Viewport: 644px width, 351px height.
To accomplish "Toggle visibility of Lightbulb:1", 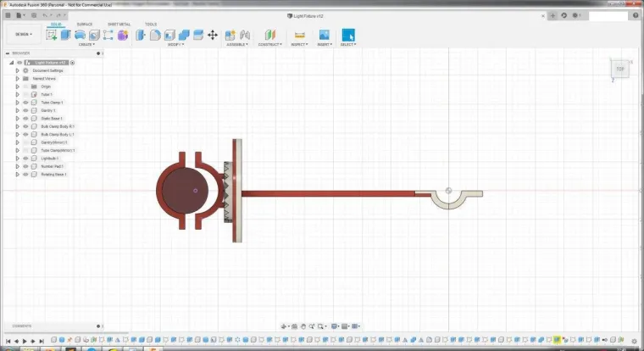I will (25, 159).
